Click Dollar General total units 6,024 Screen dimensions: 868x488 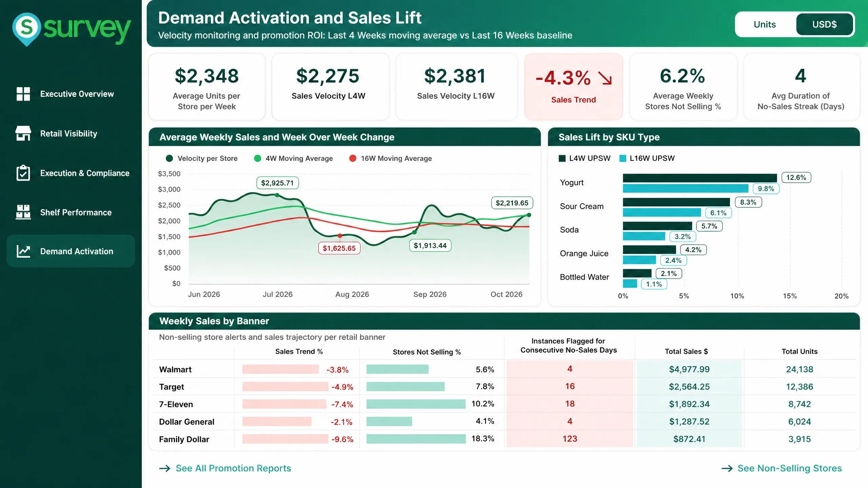click(800, 422)
